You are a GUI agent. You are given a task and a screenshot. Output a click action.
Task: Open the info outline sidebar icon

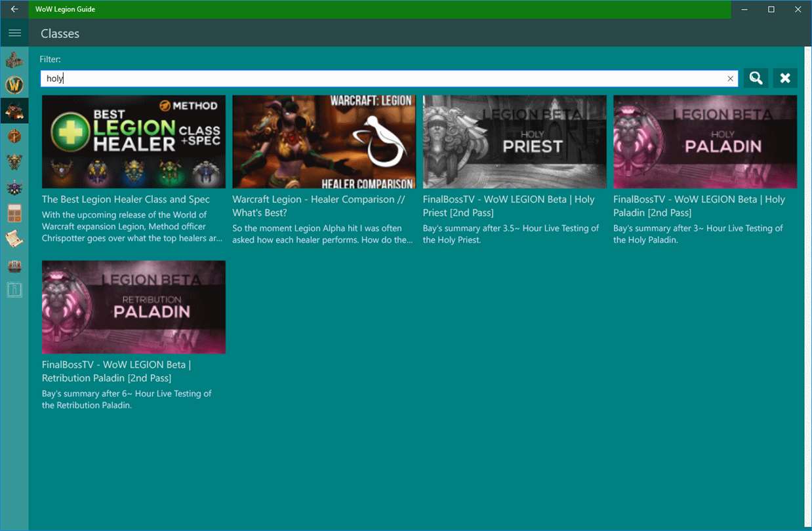tap(14, 290)
